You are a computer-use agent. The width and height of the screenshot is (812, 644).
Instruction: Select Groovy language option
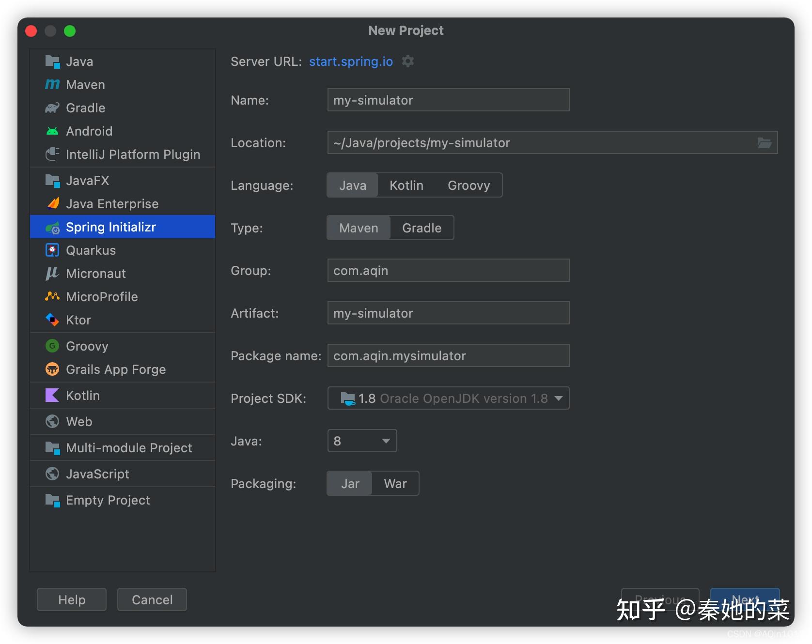[x=469, y=185]
